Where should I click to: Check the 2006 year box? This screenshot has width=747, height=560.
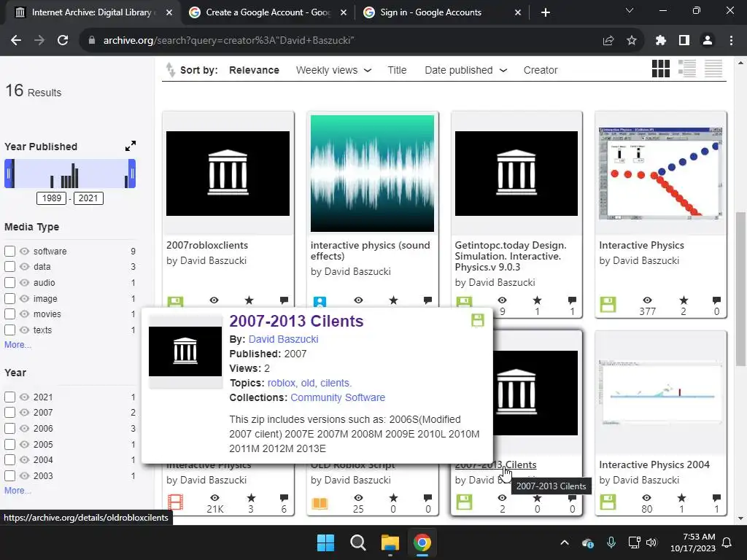coord(9,429)
